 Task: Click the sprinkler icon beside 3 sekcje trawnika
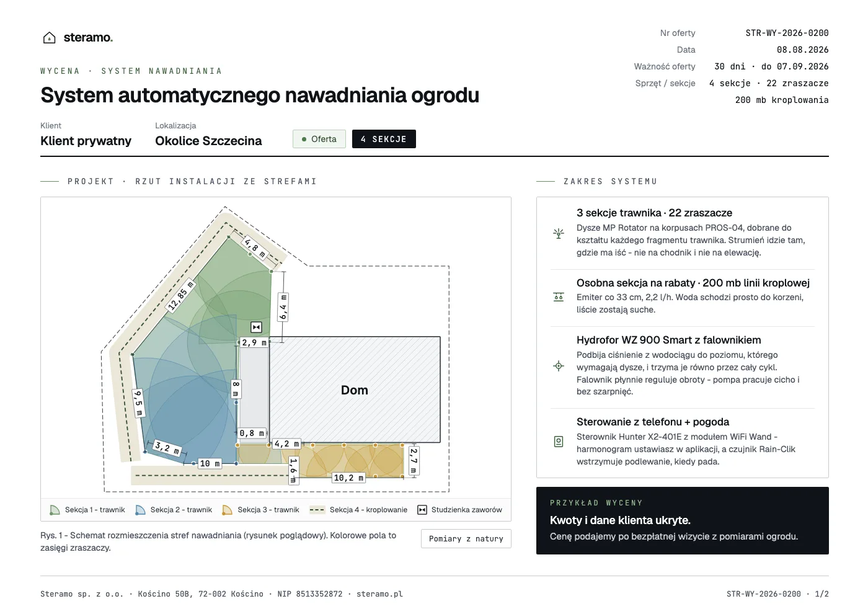point(559,233)
